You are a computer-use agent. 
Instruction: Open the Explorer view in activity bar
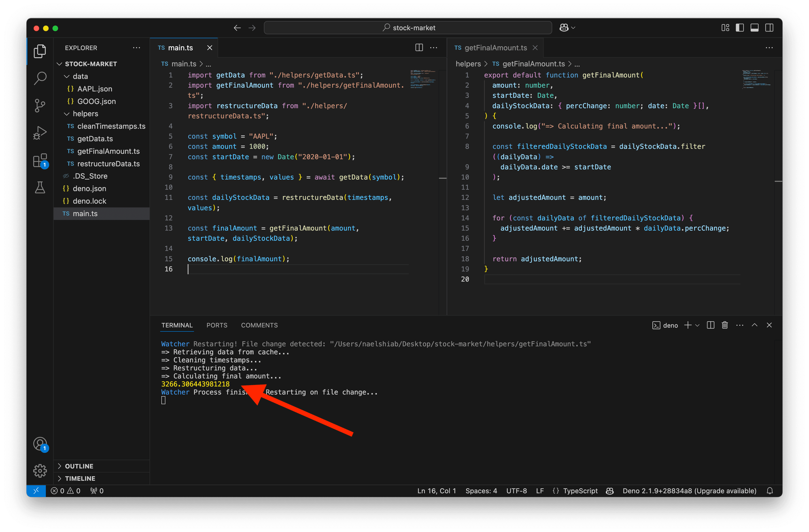[x=40, y=51]
